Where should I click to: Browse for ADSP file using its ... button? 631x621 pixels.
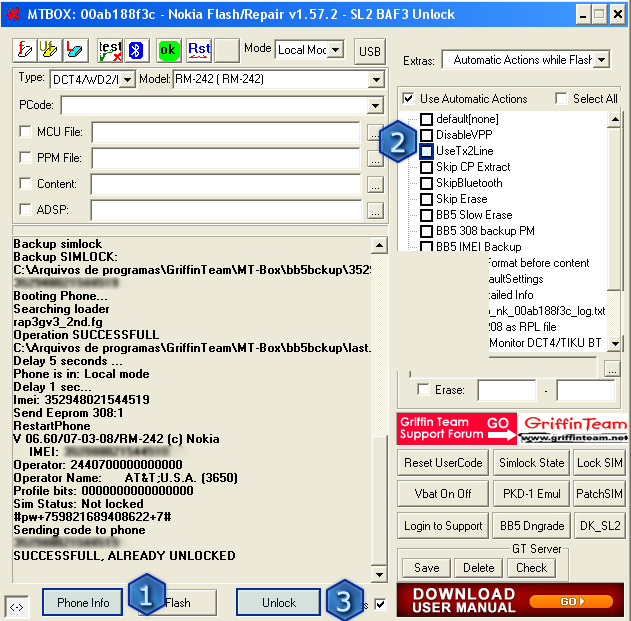(x=375, y=210)
